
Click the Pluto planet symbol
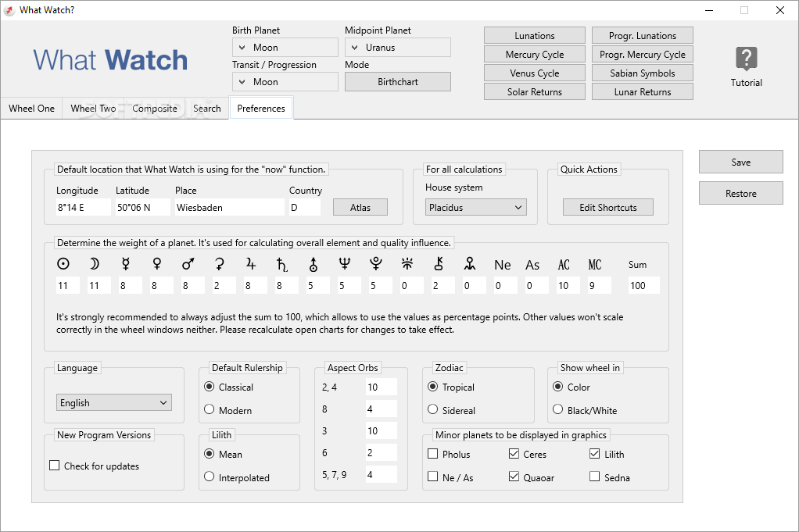pyautogui.click(x=376, y=264)
